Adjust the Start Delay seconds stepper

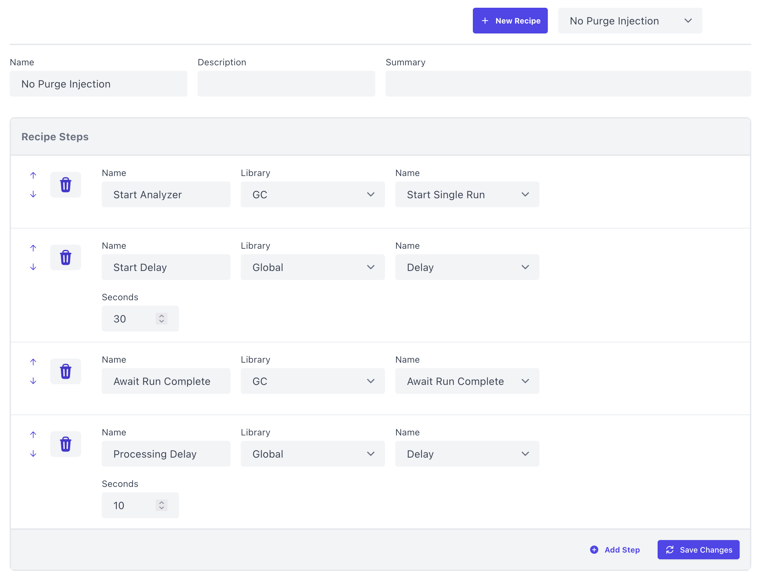[161, 319]
